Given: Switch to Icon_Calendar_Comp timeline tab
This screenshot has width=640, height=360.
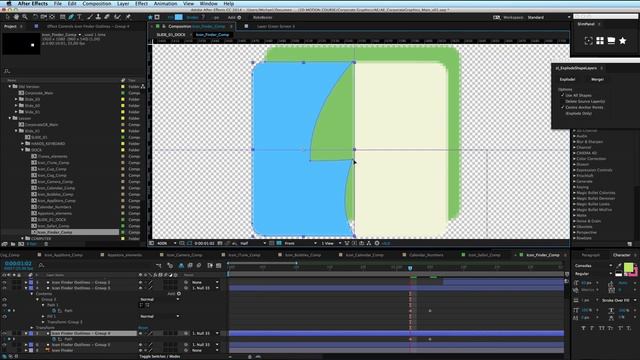Looking at the screenshot, I should click(x=364, y=255).
